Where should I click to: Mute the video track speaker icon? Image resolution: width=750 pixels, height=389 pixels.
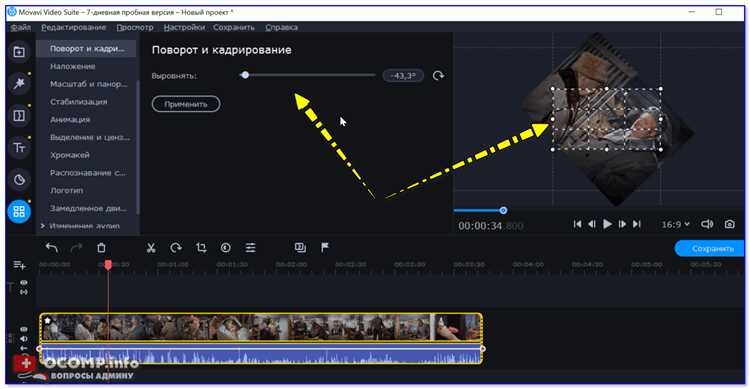point(24,339)
